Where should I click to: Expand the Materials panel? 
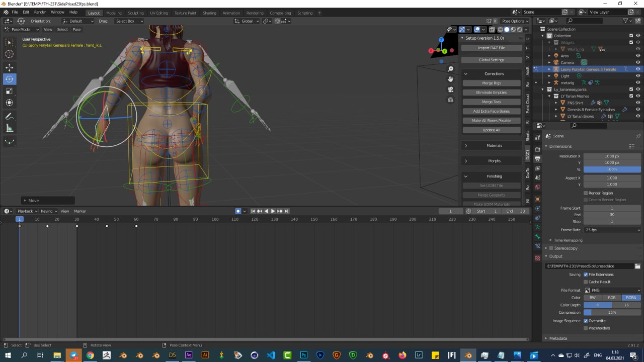[491, 145]
